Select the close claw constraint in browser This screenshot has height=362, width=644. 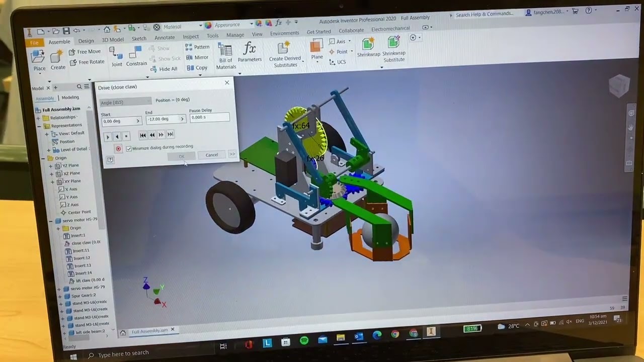pos(83,243)
